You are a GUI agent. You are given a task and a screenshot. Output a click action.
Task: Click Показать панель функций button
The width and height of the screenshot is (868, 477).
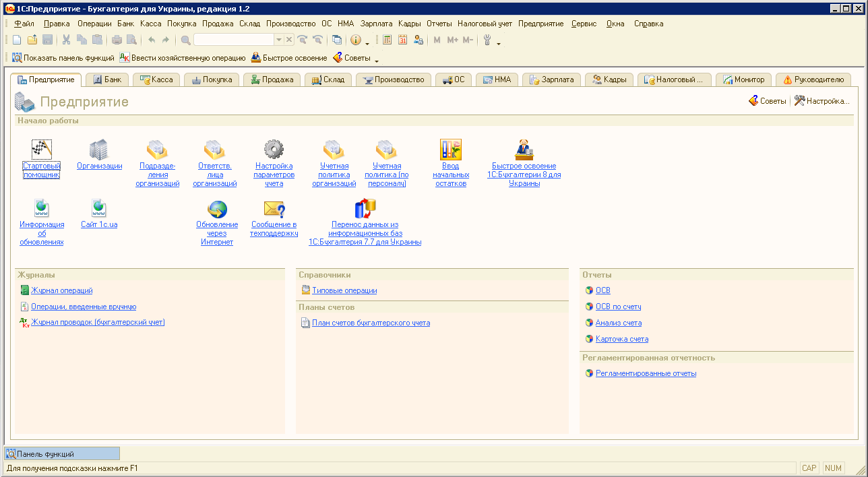(63, 58)
